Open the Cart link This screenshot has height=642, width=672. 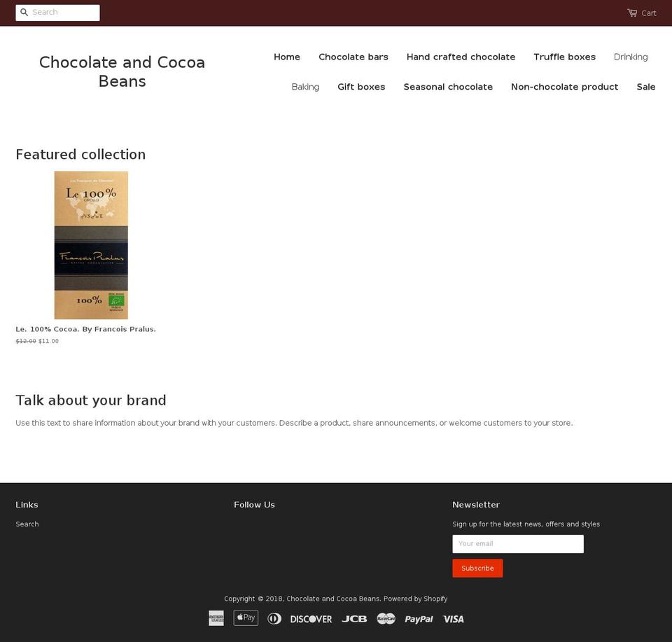pyautogui.click(x=648, y=13)
